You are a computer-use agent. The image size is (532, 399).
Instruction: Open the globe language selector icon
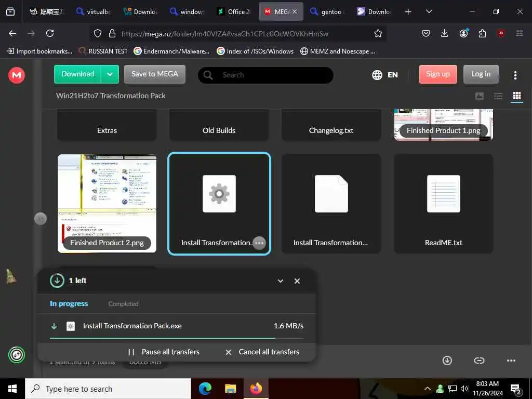377,75
